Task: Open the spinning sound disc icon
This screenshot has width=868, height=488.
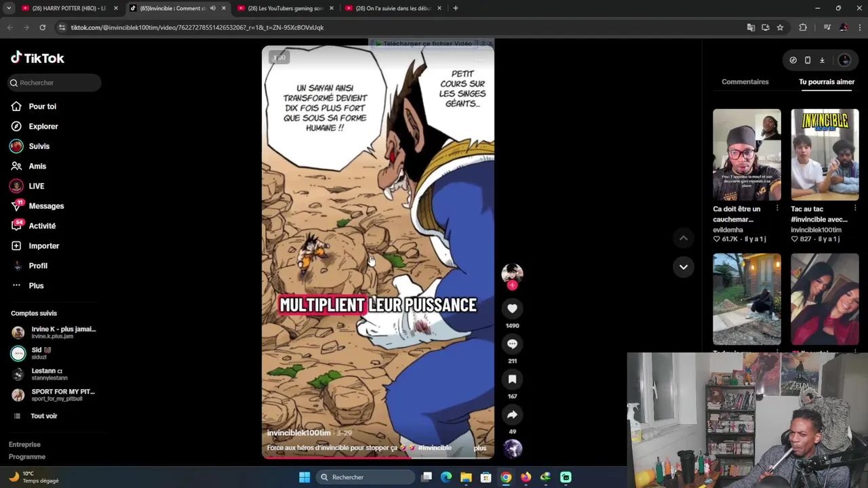Action: [x=512, y=448]
